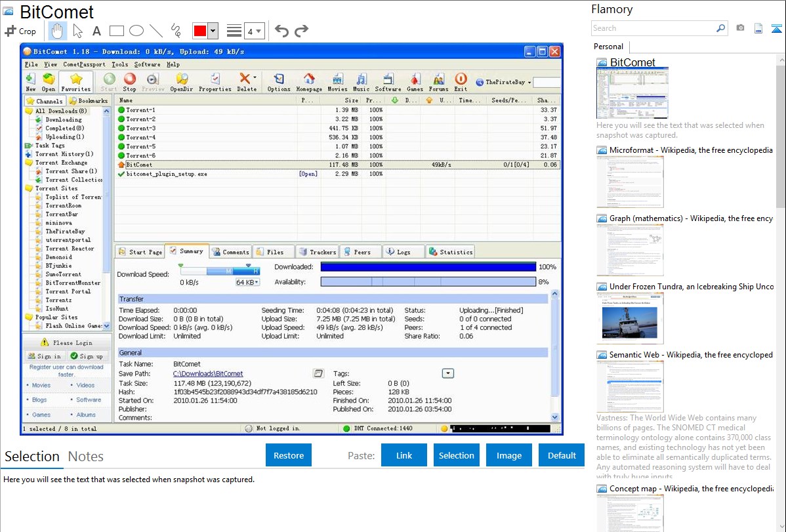
Task: Pick the rectangle shape tool
Action: pos(116,31)
